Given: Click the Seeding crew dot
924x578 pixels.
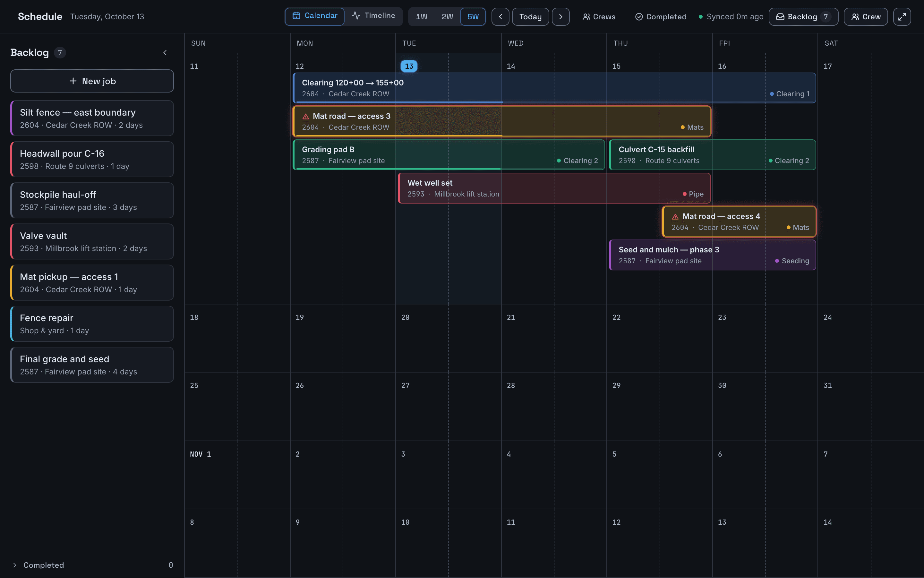Looking at the screenshot, I should click(777, 261).
